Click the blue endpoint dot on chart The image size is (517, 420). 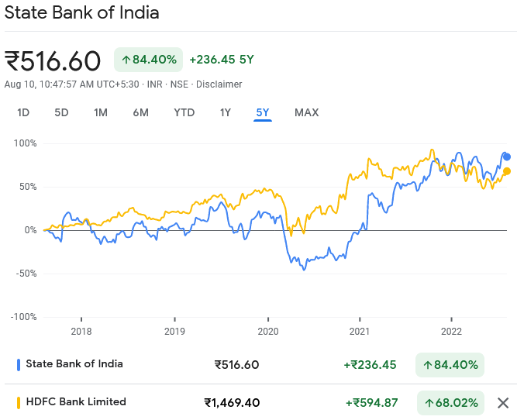point(507,157)
